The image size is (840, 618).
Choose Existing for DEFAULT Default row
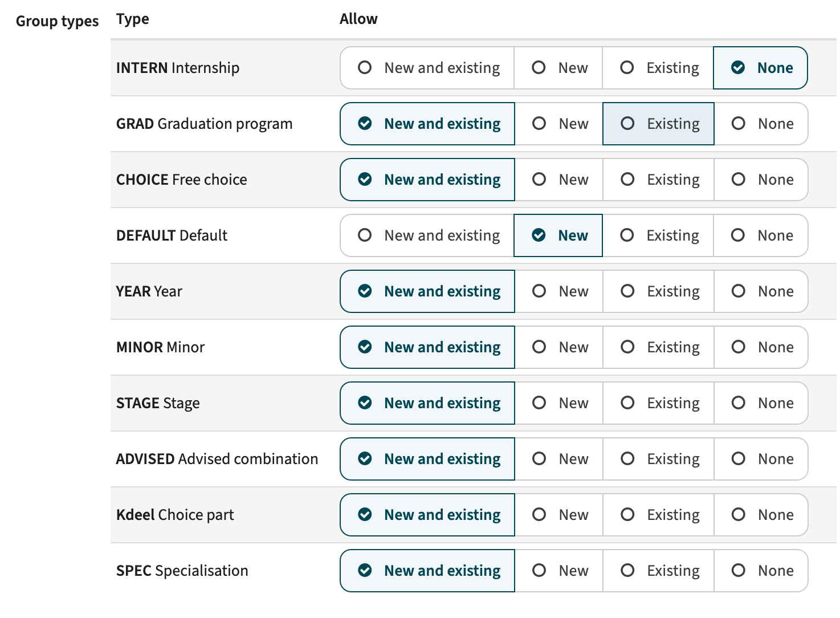pyautogui.click(x=658, y=235)
